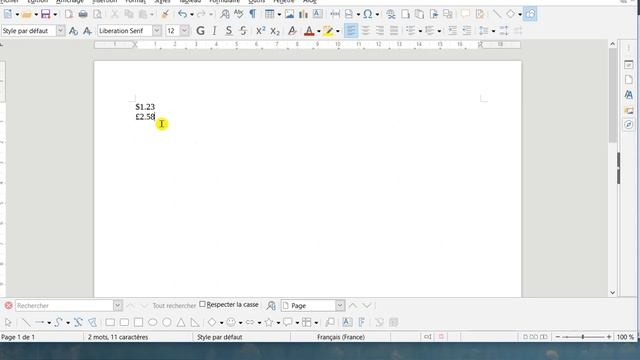640x360 pixels.
Task: Toggle Italic formatting
Action: click(x=214, y=31)
